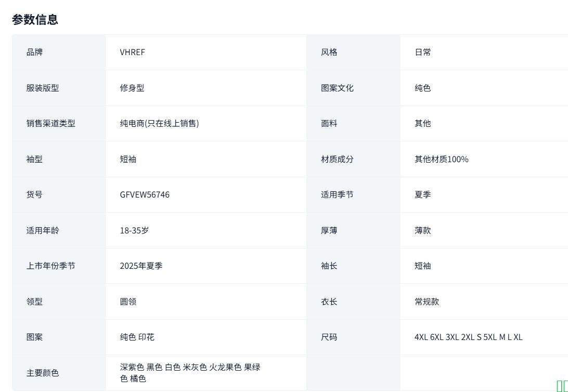The width and height of the screenshot is (568, 392).
Task: Click the 薄款 thickness value
Action: pos(422,230)
